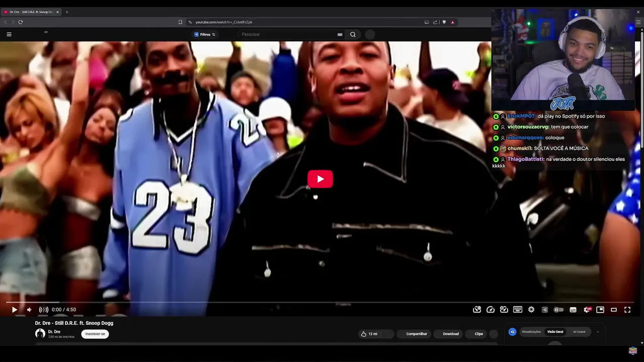Image resolution: width=644 pixels, height=362 pixels.
Task: Click the large red play button overlay
Action: (x=320, y=179)
